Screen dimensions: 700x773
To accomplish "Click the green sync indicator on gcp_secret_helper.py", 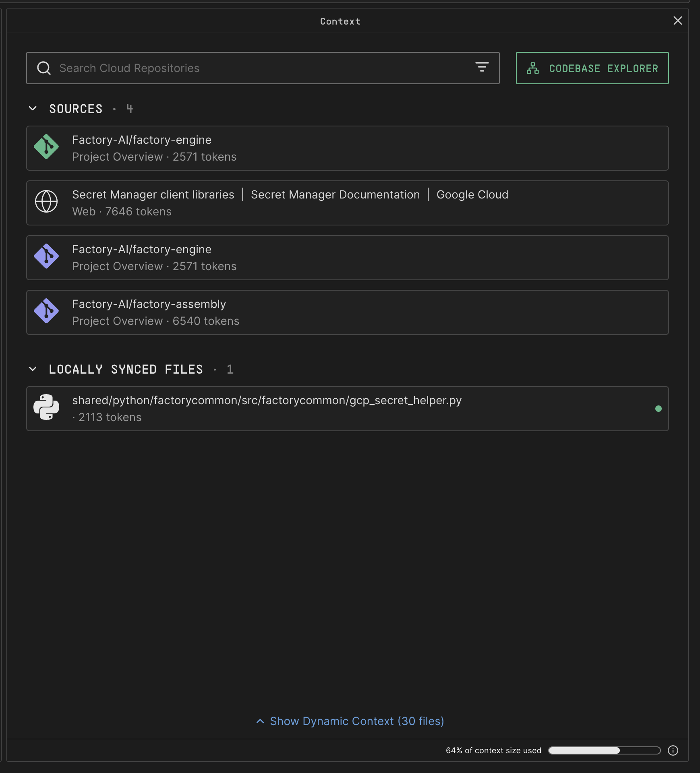I will (x=658, y=409).
